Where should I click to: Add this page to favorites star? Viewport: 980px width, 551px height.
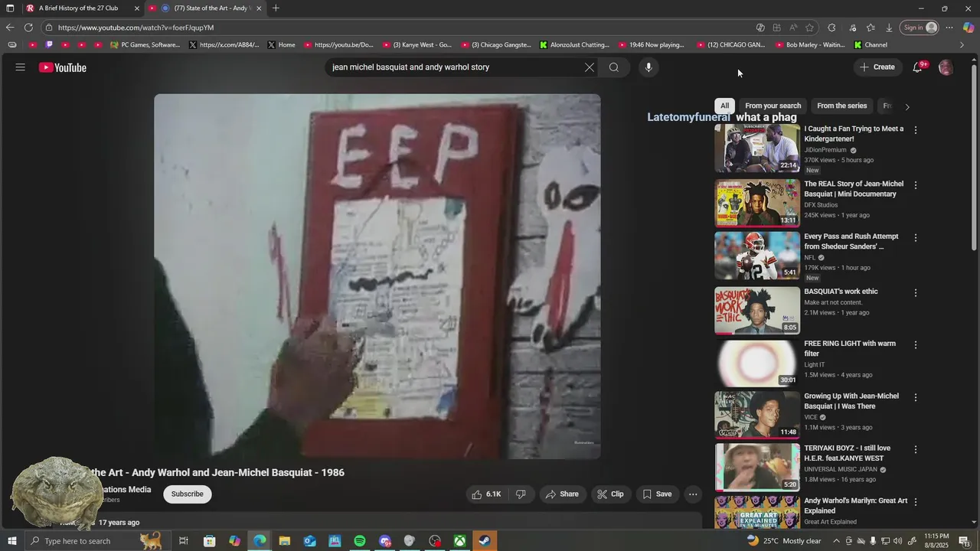tap(809, 28)
